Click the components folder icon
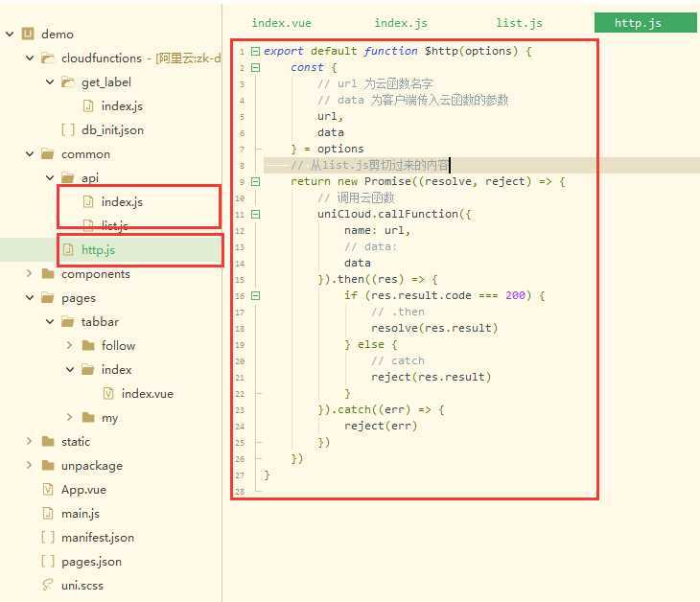Screen dimensions: 700x602 tap(47, 273)
